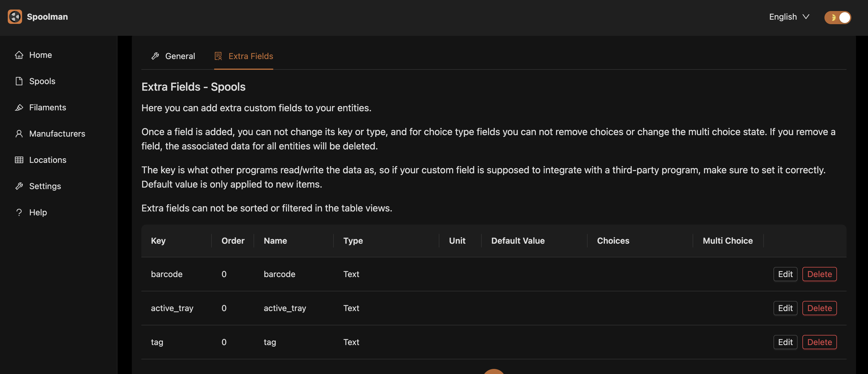Screen dimensions: 868x374
Task: Click the Help question mark icon
Action: (x=19, y=213)
